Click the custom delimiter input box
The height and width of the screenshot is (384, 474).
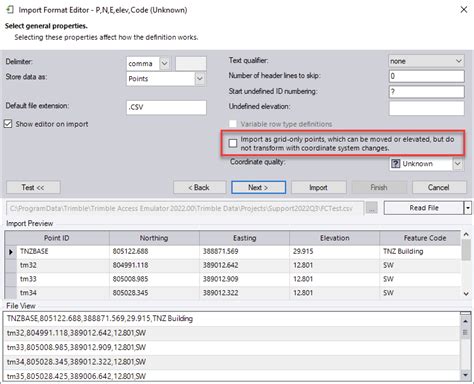[x=191, y=63]
